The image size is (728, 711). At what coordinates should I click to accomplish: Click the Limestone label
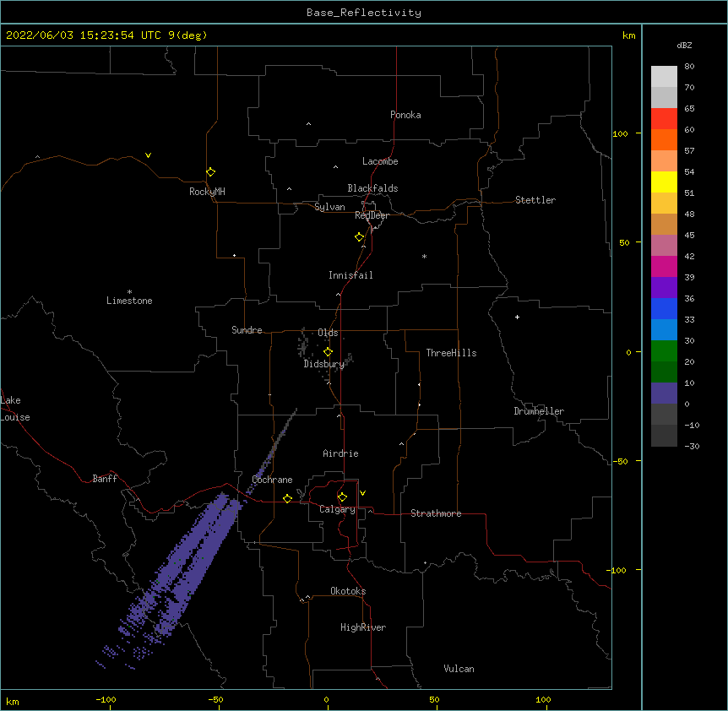[129, 301]
